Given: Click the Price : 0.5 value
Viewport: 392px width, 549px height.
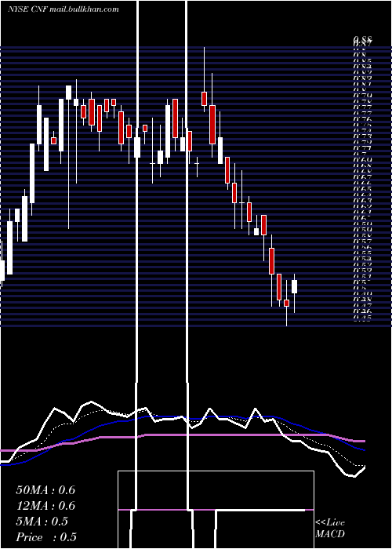Looking at the screenshot, I should 46,537.
